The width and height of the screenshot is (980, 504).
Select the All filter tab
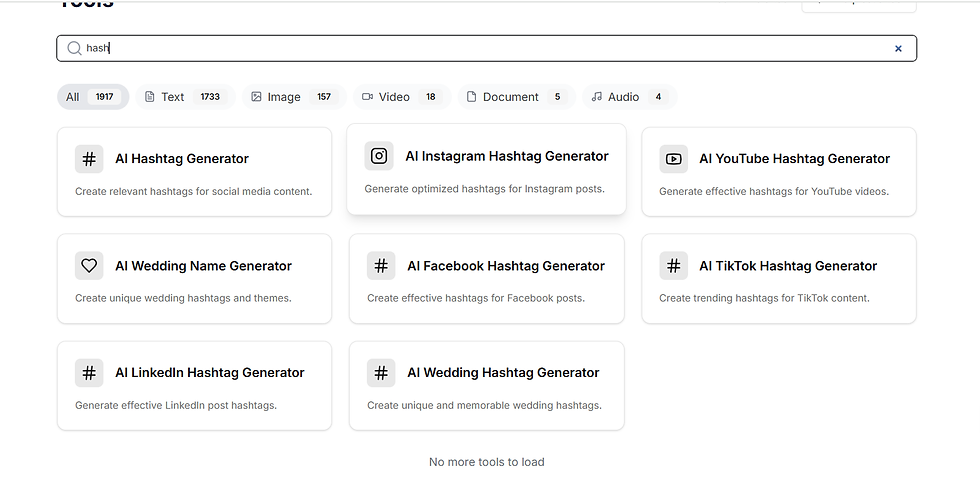coord(93,97)
